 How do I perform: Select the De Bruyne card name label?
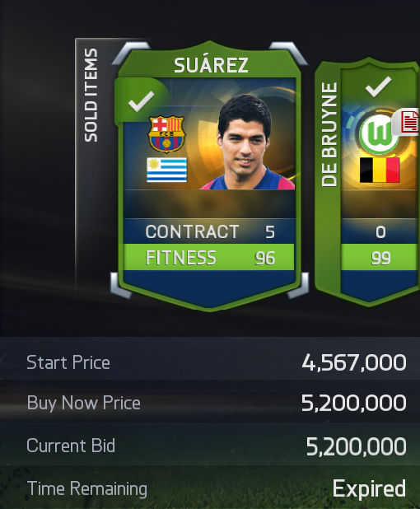tap(329, 134)
